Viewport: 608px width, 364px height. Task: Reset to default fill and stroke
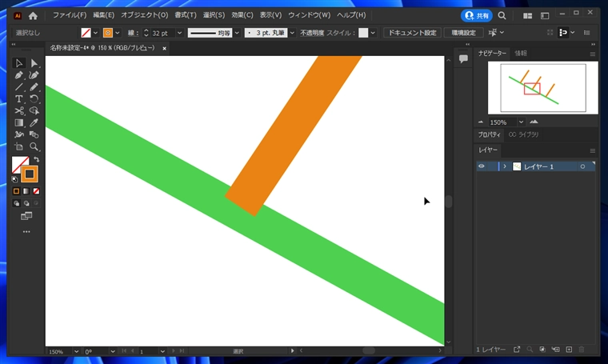[x=14, y=179]
